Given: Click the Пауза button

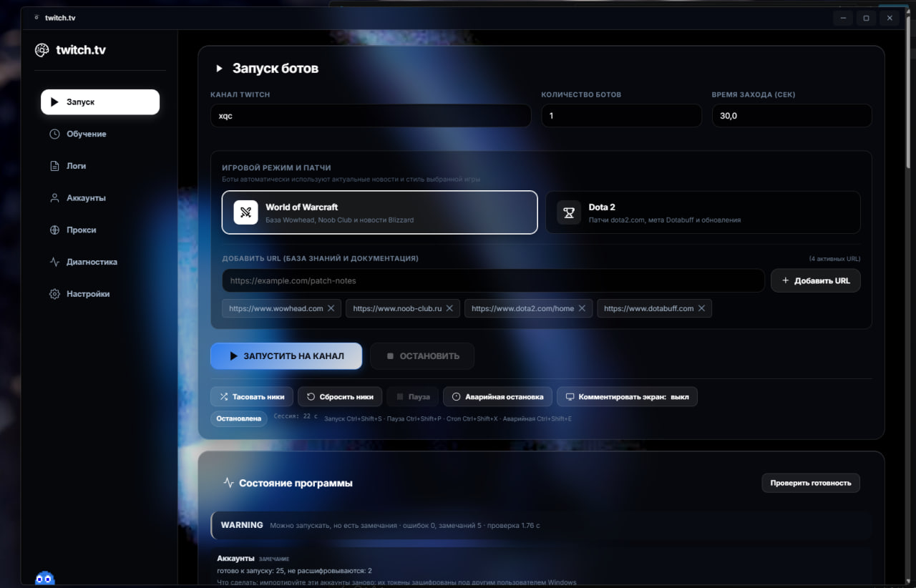Looking at the screenshot, I should [x=413, y=396].
